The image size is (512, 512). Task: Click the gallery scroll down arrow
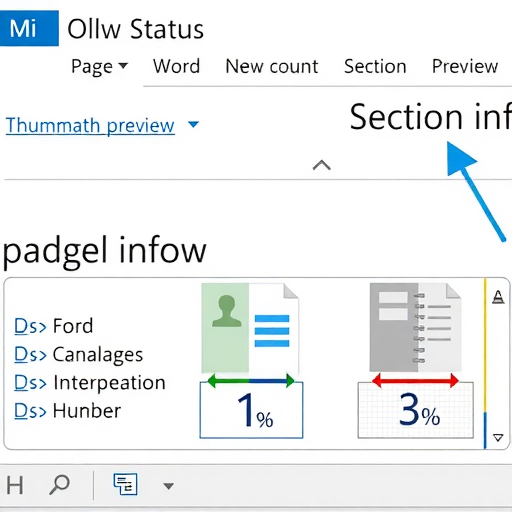coord(498,438)
